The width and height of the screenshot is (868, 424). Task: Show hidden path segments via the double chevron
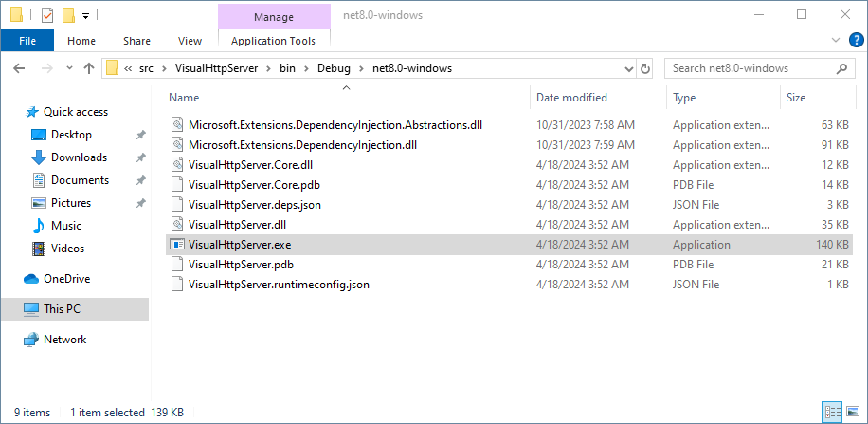(x=128, y=68)
